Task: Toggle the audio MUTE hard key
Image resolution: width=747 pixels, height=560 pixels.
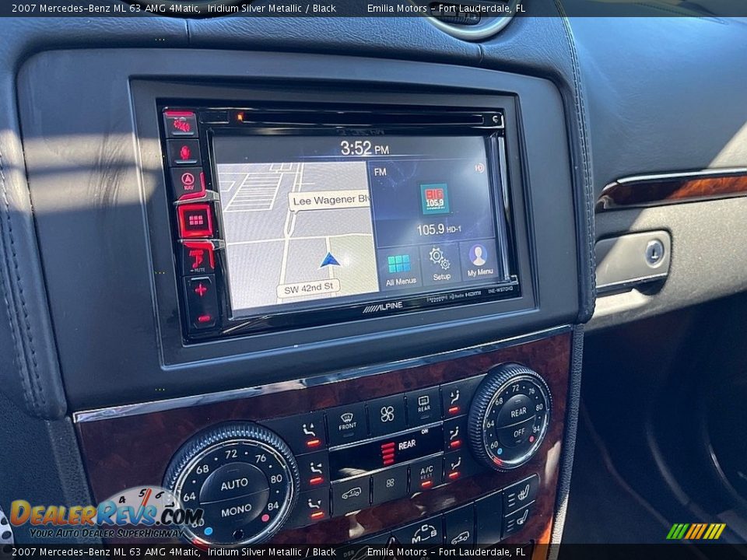Action: [x=198, y=260]
